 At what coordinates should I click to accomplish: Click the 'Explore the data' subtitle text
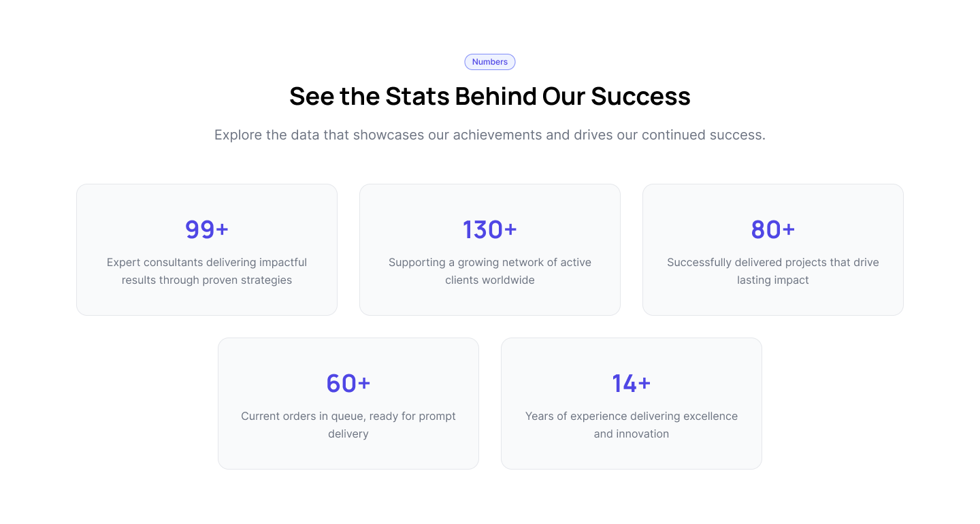tap(490, 135)
